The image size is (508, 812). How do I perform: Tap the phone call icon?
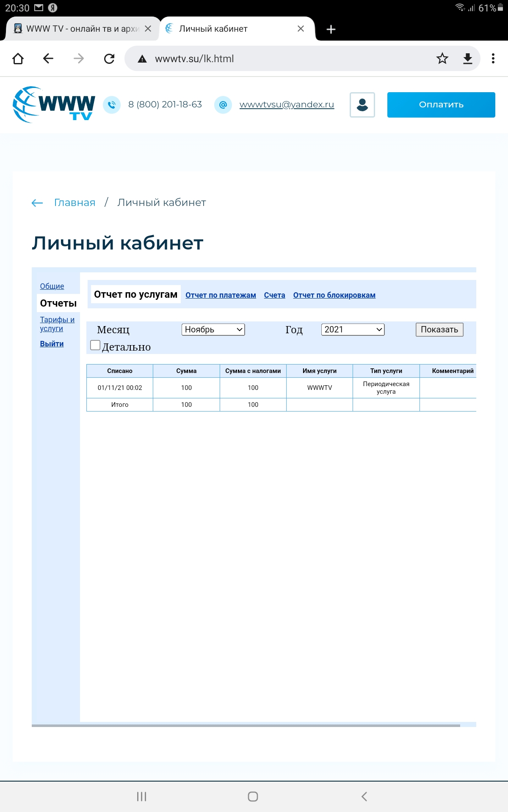112,105
